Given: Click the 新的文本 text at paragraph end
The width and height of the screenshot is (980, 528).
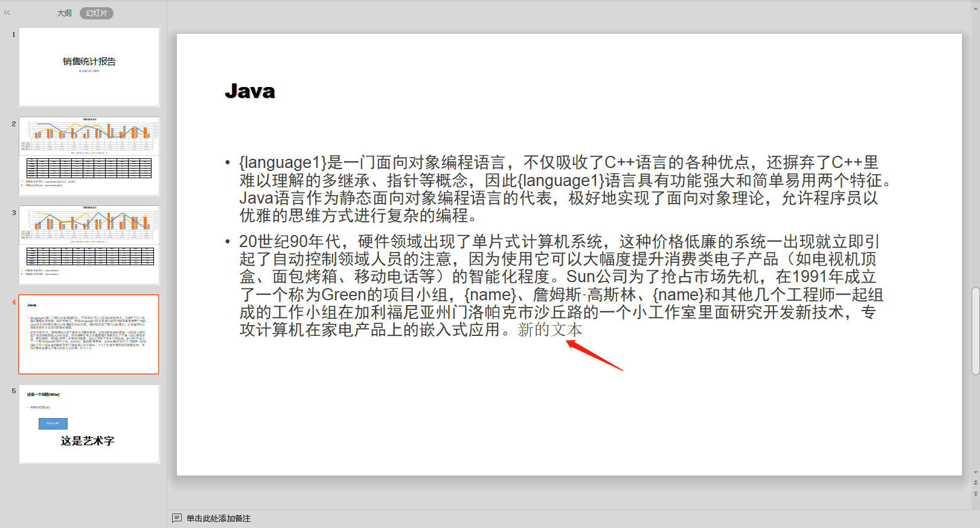Looking at the screenshot, I should (x=550, y=330).
